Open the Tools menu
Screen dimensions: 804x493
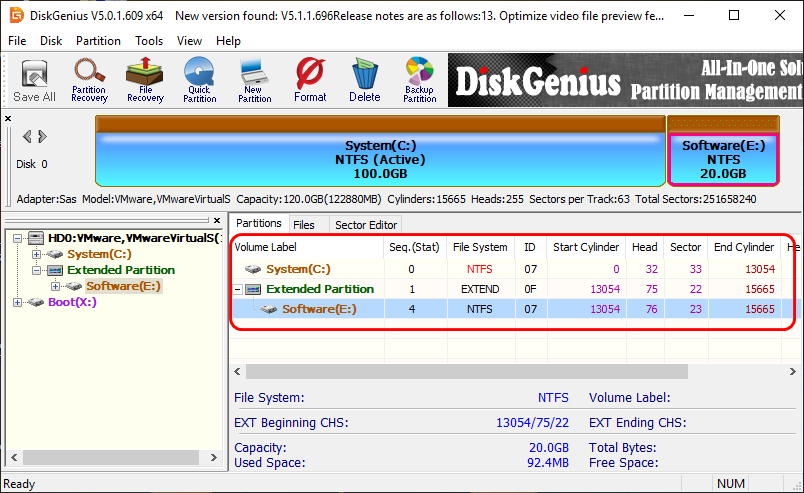click(149, 41)
